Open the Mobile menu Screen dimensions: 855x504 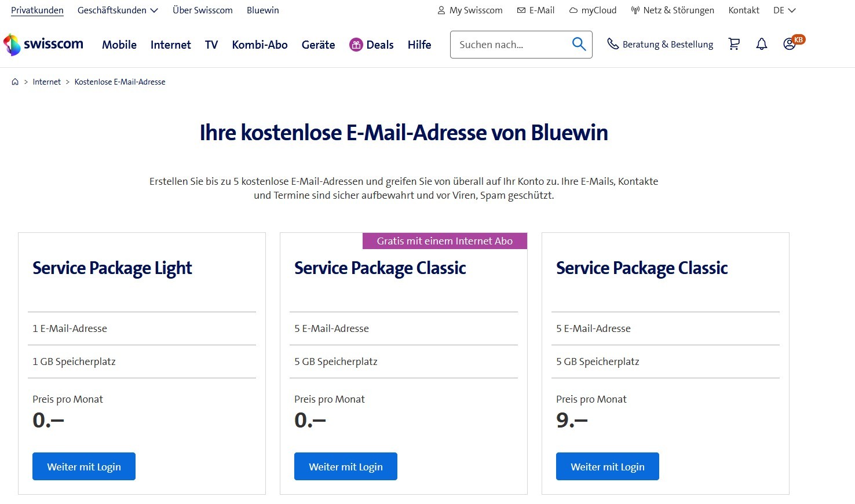(x=119, y=45)
